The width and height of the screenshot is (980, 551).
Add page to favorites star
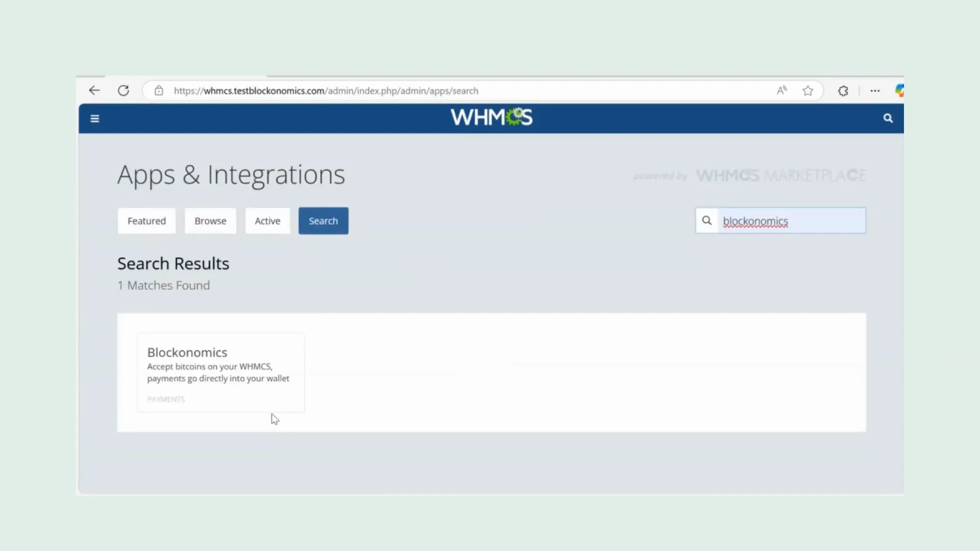point(807,91)
